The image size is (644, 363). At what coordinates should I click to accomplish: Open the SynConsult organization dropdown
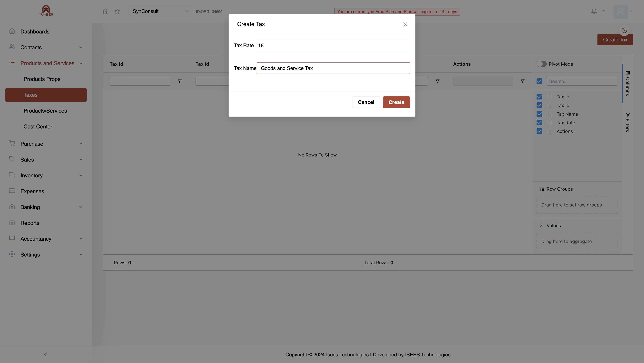[160, 11]
